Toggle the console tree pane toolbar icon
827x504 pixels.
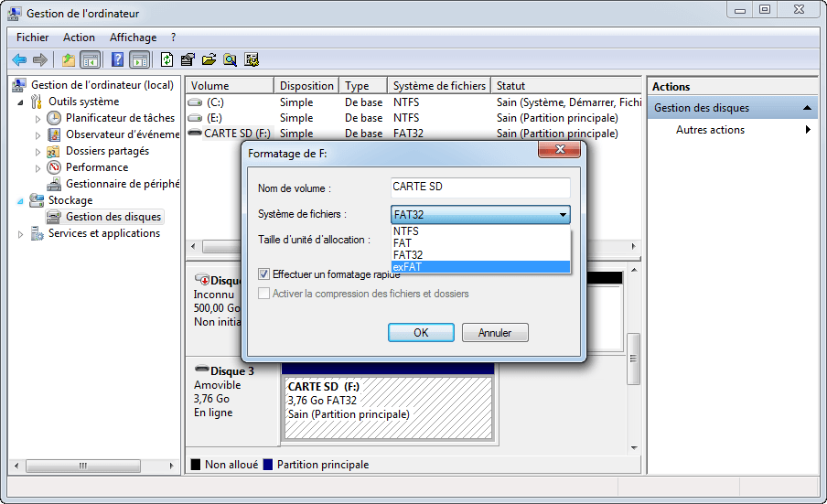[91, 60]
